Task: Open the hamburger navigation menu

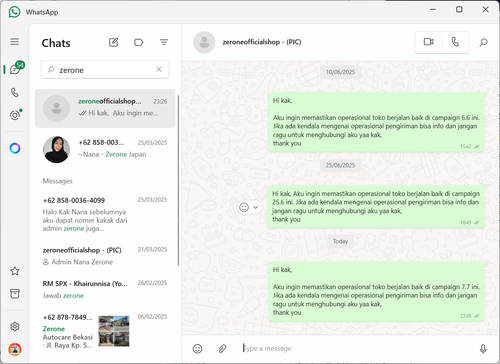Action: pyautogui.click(x=15, y=42)
